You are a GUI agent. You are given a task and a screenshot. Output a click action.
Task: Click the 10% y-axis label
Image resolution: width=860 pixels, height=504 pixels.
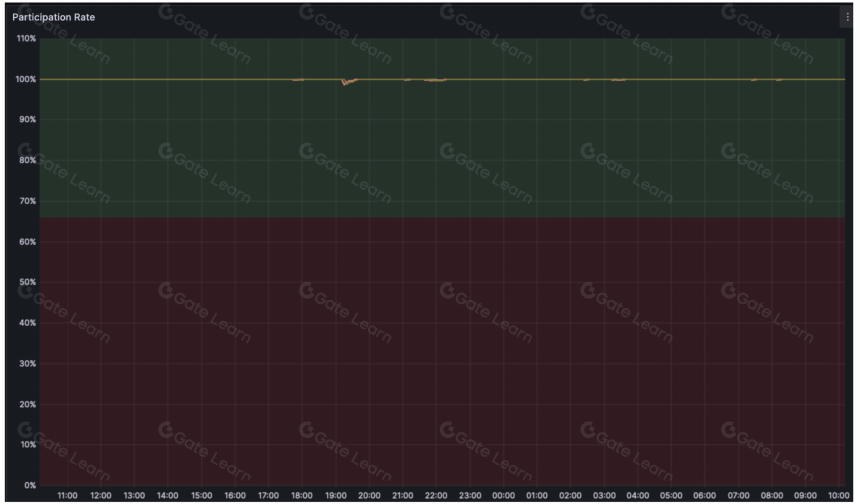pyautogui.click(x=28, y=444)
